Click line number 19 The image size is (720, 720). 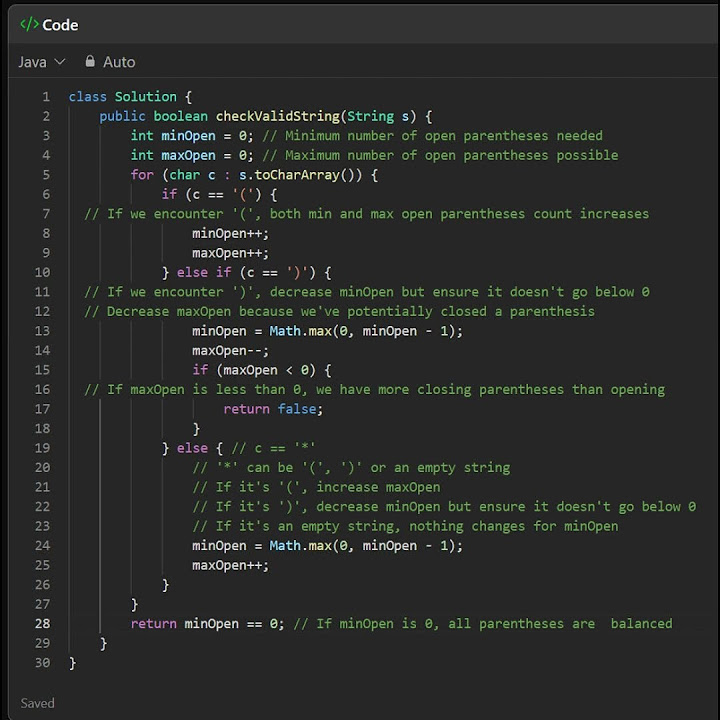coord(42,448)
